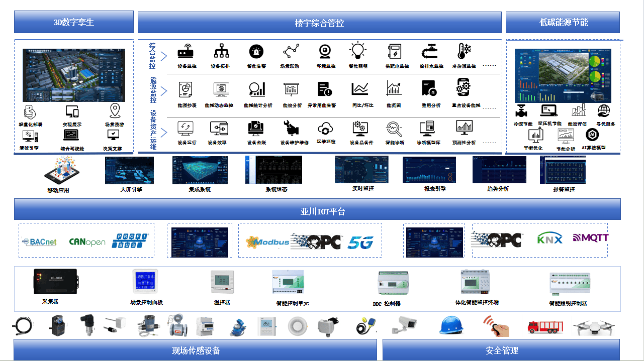Click the 智能诊断 magnifier icon
The height and width of the screenshot is (361, 644).
(x=394, y=129)
